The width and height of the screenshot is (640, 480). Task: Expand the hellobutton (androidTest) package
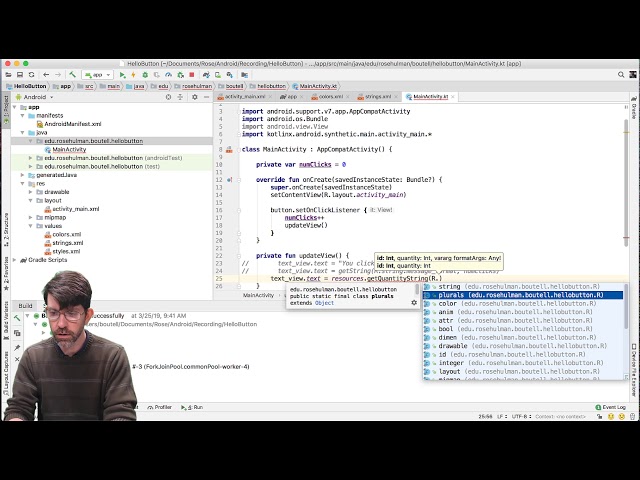click(31, 158)
